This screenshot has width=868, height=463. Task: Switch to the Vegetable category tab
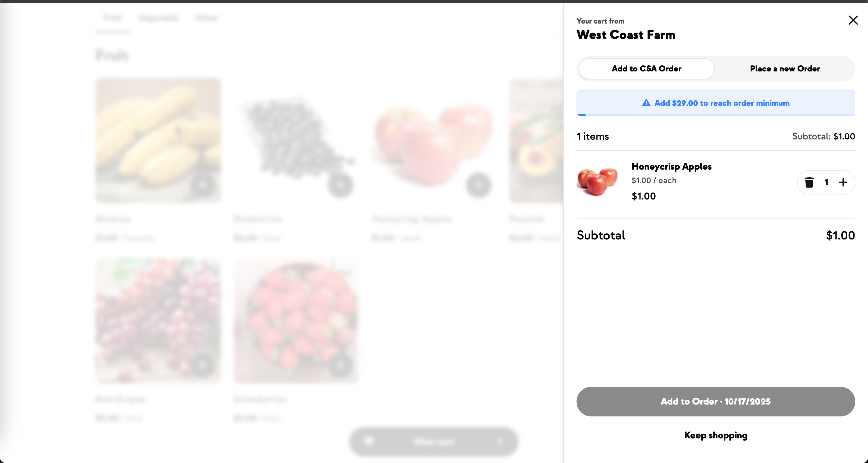tap(158, 18)
